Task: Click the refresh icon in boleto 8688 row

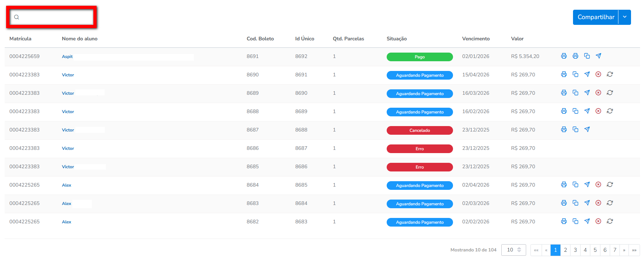Action: tap(610, 111)
